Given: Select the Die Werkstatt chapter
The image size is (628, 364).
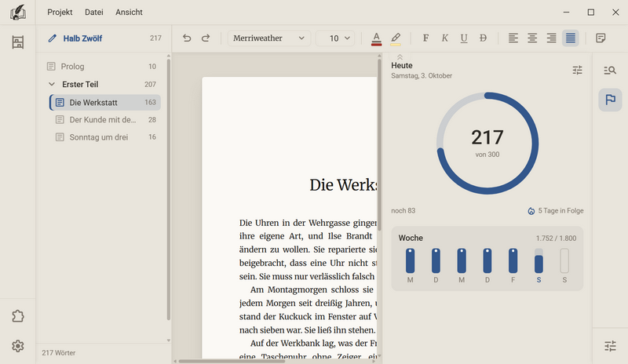Looking at the screenshot, I should tap(105, 103).
